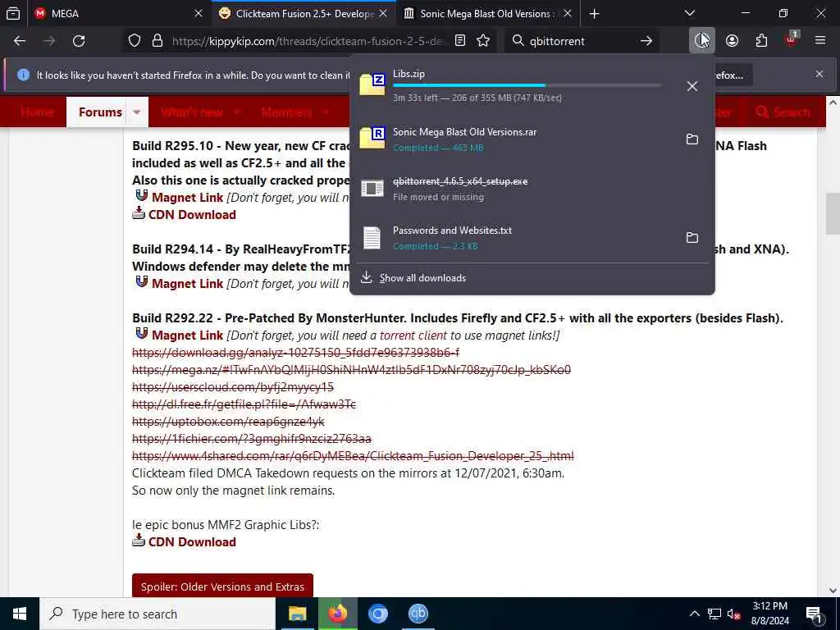Image resolution: width=840 pixels, height=630 pixels.
Task: Open the Members navigation item
Action: click(x=286, y=112)
